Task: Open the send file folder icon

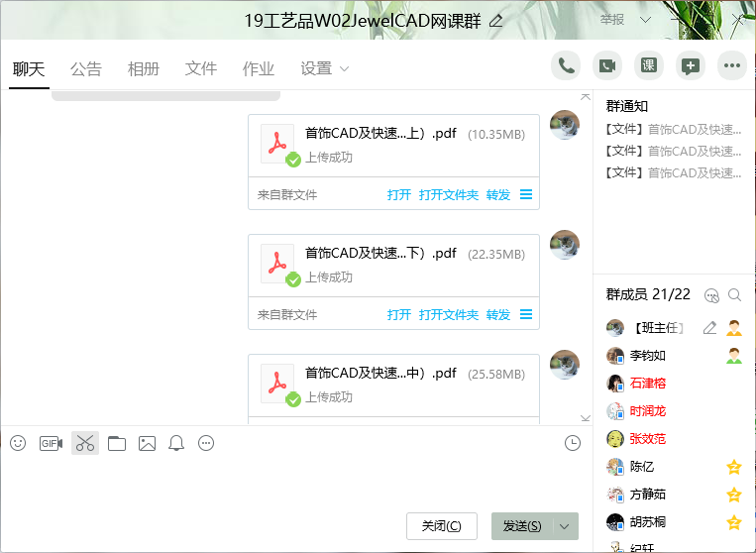Action: [x=117, y=443]
